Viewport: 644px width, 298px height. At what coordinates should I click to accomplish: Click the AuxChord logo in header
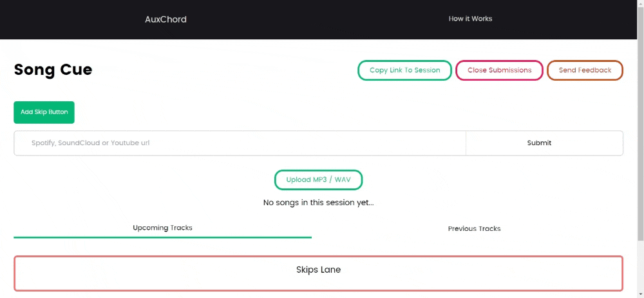(166, 19)
